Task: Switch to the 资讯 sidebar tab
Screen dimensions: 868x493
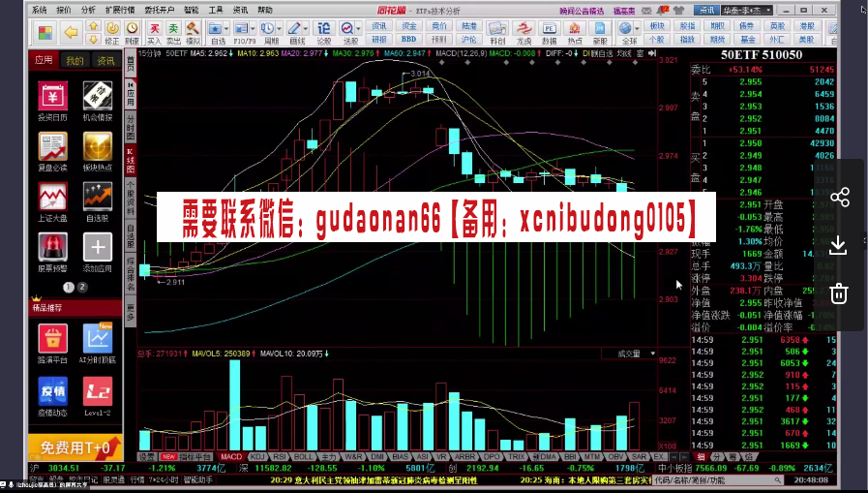Action: pos(105,60)
